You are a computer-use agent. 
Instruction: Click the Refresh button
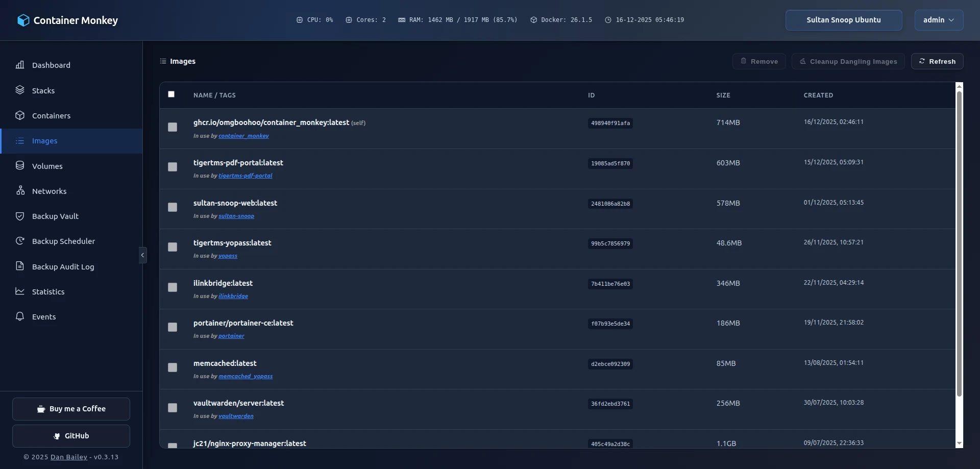coord(937,61)
